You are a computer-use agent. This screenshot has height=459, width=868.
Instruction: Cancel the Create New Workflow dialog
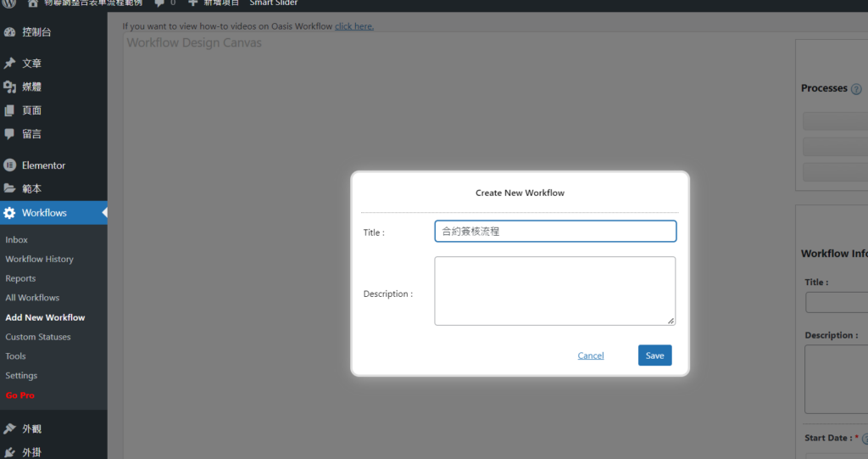tap(591, 355)
